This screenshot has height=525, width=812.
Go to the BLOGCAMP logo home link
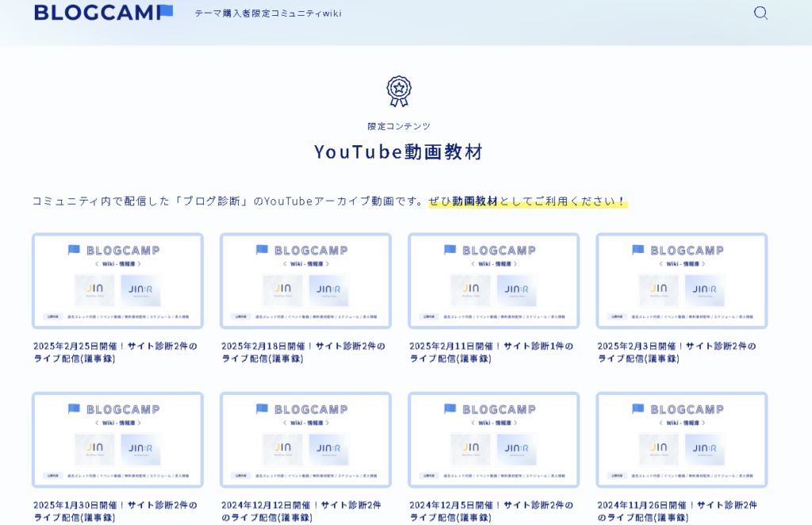(104, 13)
